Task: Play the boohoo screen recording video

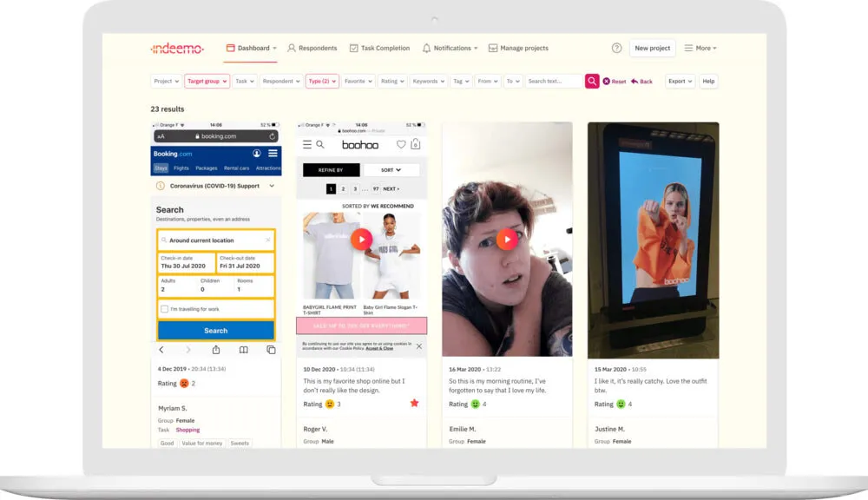Action: (x=361, y=240)
